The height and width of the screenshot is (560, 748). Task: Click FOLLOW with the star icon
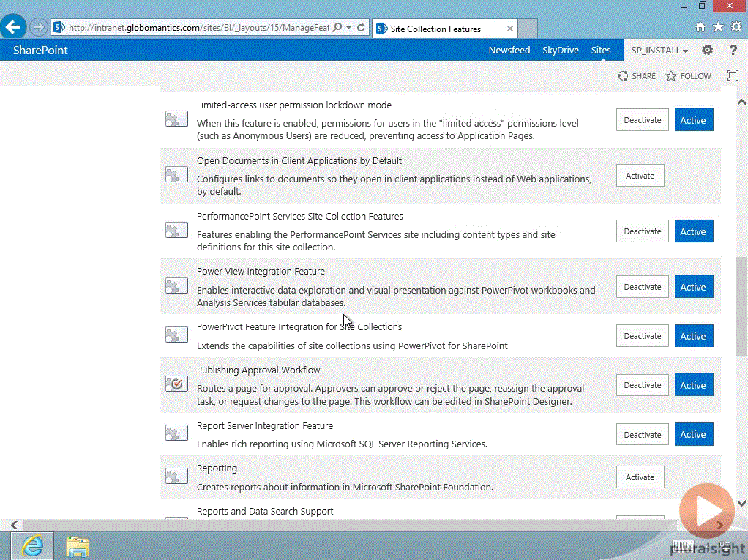click(689, 76)
